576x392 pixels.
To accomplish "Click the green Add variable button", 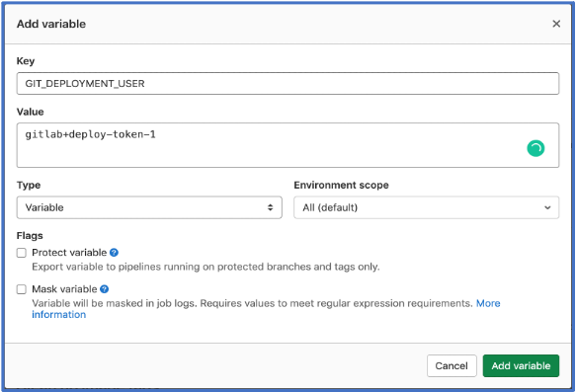I will tap(521, 365).
